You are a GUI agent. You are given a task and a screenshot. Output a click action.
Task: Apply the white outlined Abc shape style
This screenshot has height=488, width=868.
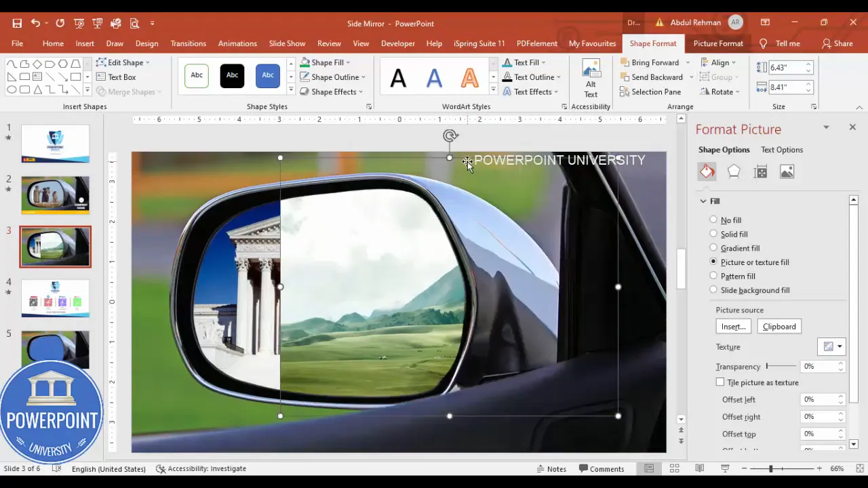pyautogui.click(x=197, y=75)
